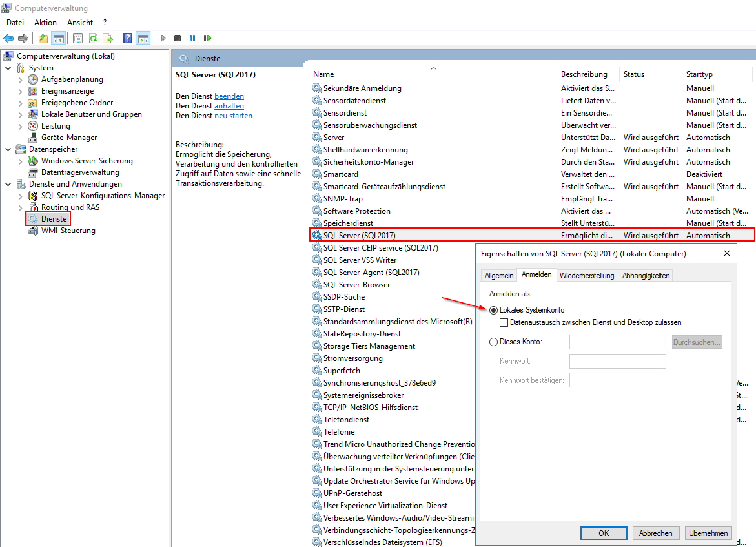Open Help with the question mark icon
The image size is (756, 547).
pos(127,38)
